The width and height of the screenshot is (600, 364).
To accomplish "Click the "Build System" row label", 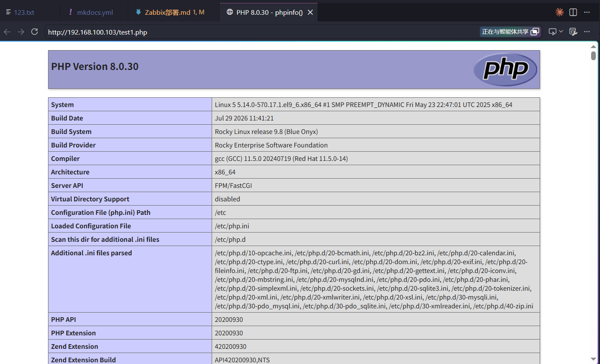I will (71, 131).
